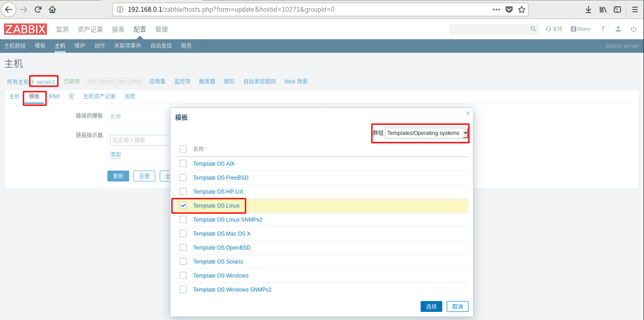Uncheck Template OS Linux checkbox
This screenshot has height=320, width=644.
click(183, 205)
